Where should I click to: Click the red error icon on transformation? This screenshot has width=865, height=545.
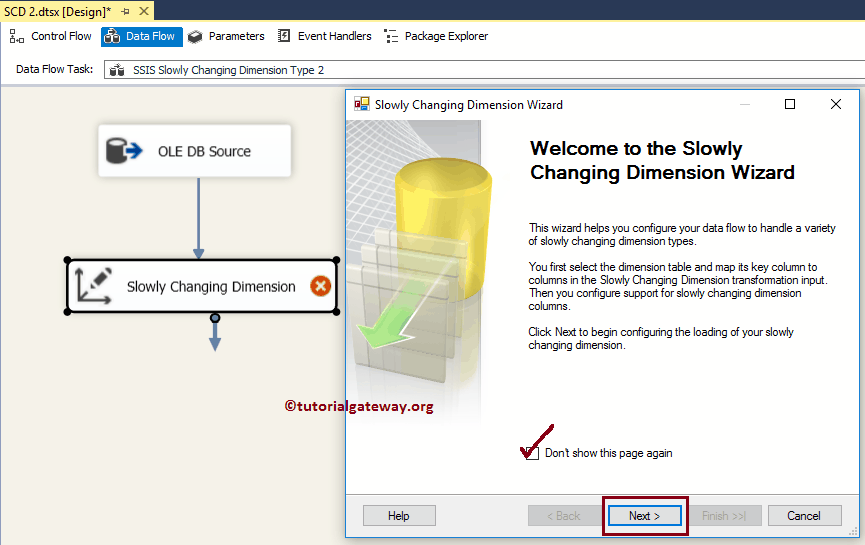click(x=321, y=286)
